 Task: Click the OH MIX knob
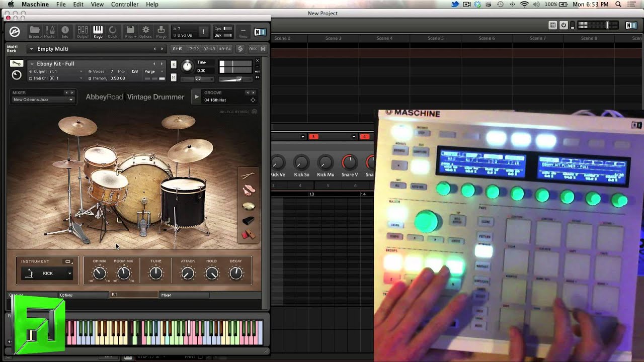tap(99, 273)
